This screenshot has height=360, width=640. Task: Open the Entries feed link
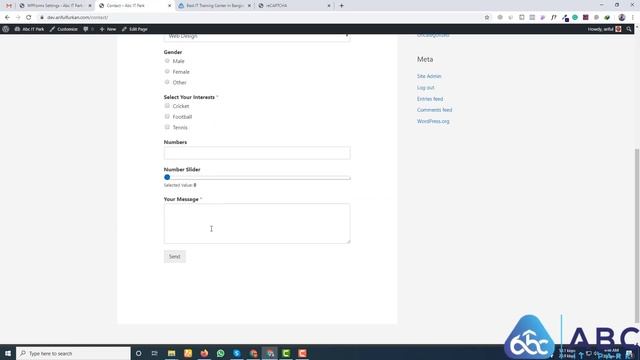(430, 99)
